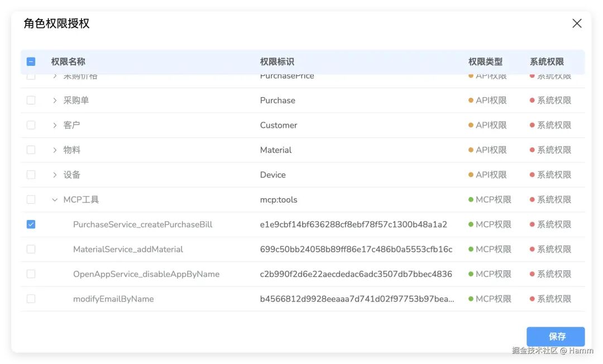Click the Material identifier cell
The image size is (603, 364).
point(276,150)
